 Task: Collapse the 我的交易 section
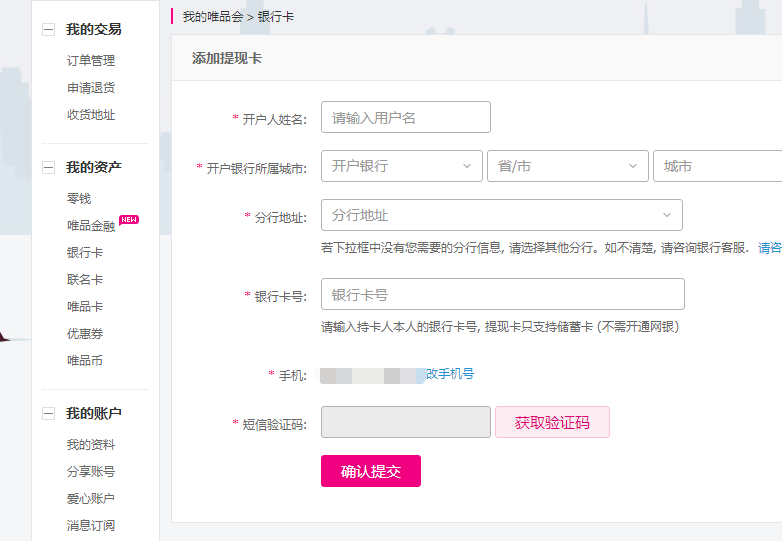click(x=48, y=30)
